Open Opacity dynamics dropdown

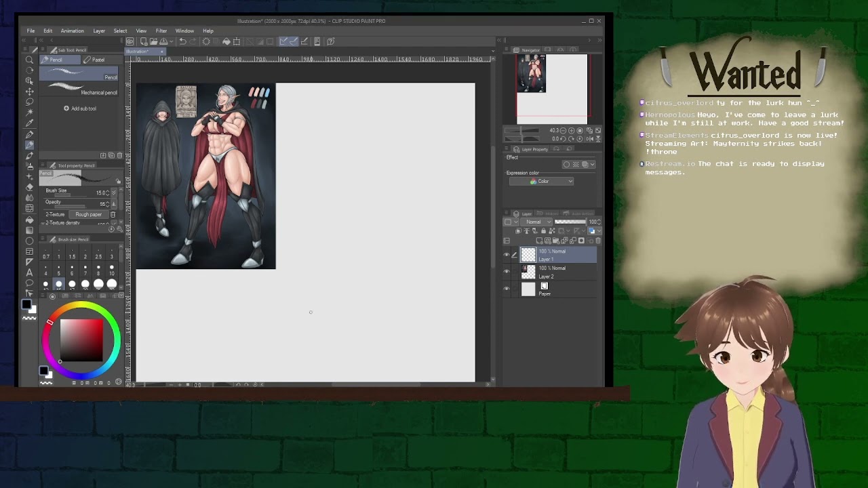pyautogui.click(x=113, y=203)
